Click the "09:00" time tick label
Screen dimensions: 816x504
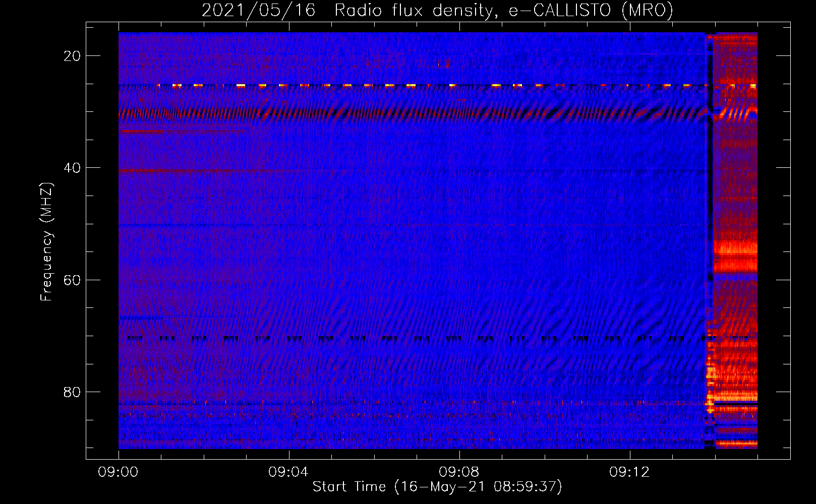118,472
